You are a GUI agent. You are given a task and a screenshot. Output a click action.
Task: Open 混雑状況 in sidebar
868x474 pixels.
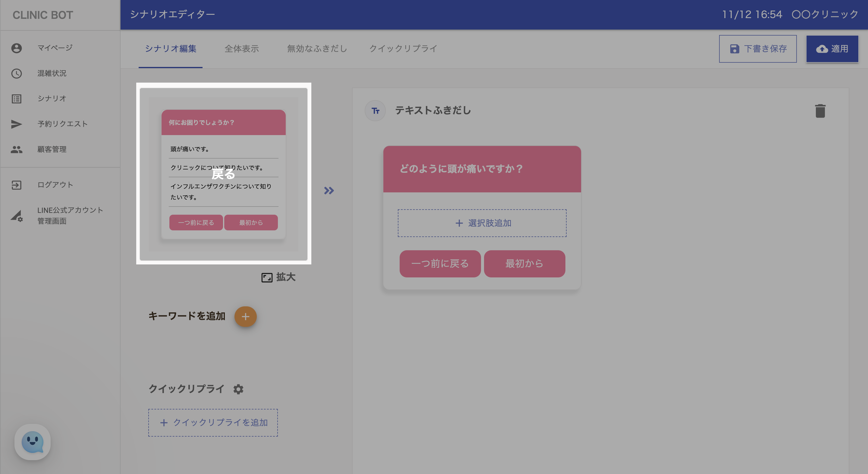coord(52,73)
